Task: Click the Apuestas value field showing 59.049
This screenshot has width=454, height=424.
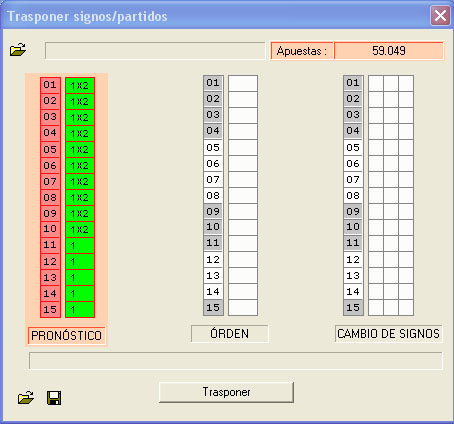Action: pyautogui.click(x=389, y=51)
